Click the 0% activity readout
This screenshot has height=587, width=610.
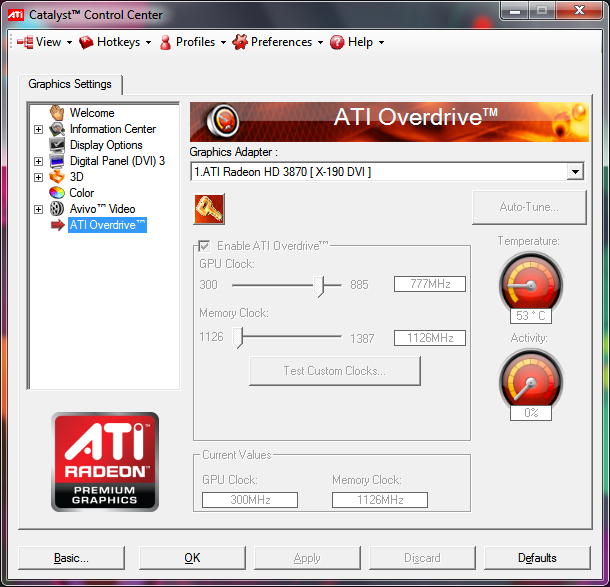point(531,413)
